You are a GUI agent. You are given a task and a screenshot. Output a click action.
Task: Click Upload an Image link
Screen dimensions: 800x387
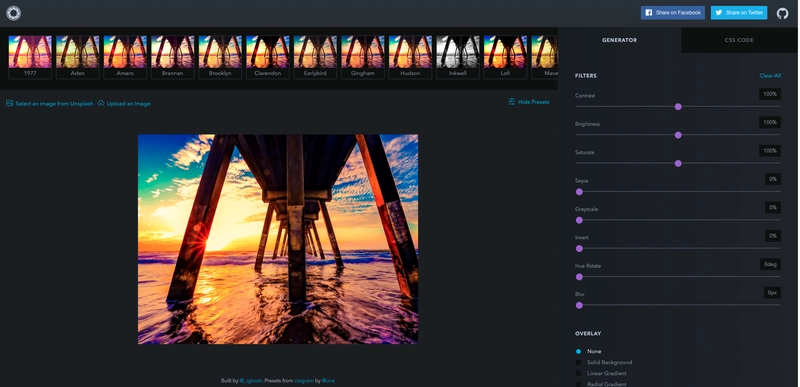[124, 104]
